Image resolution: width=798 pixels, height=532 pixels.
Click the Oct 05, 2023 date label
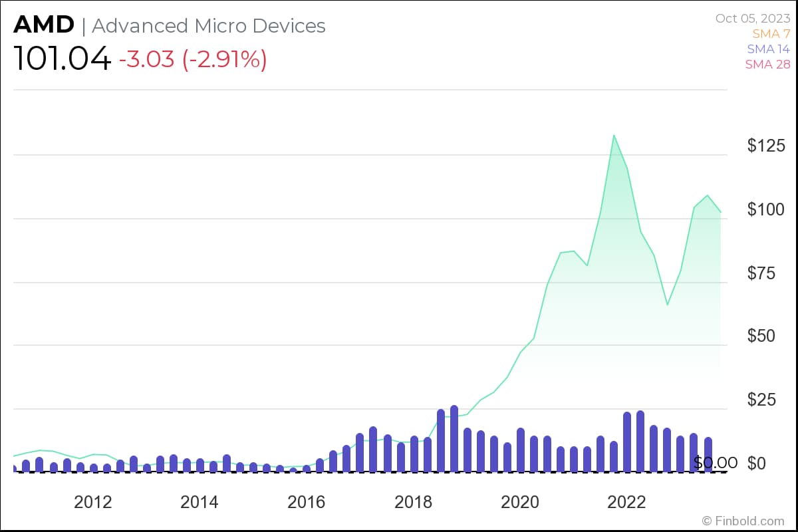pyautogui.click(x=753, y=18)
